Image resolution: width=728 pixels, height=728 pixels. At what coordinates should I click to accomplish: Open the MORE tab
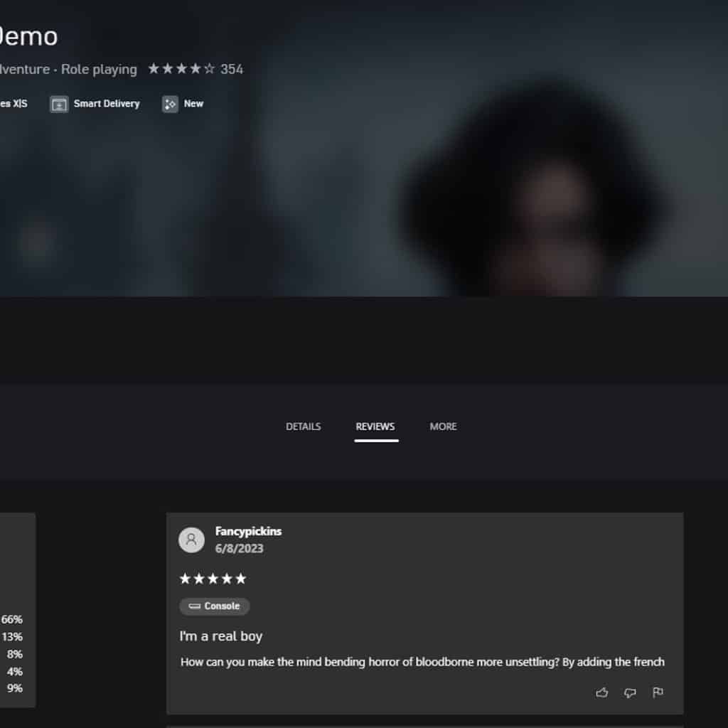(443, 427)
